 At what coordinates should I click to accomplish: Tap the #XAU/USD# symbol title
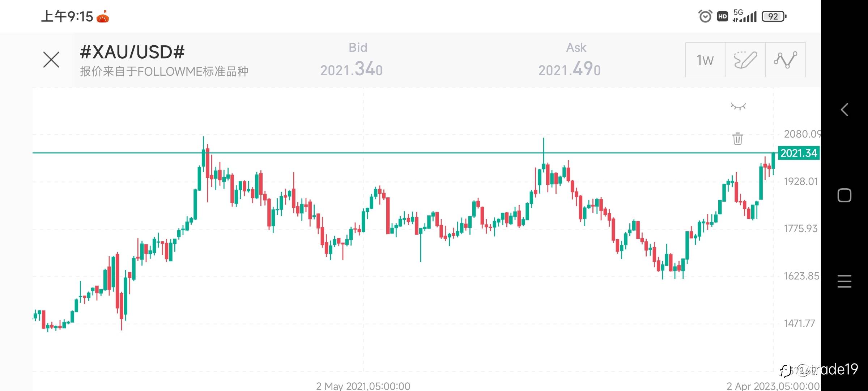point(132,52)
